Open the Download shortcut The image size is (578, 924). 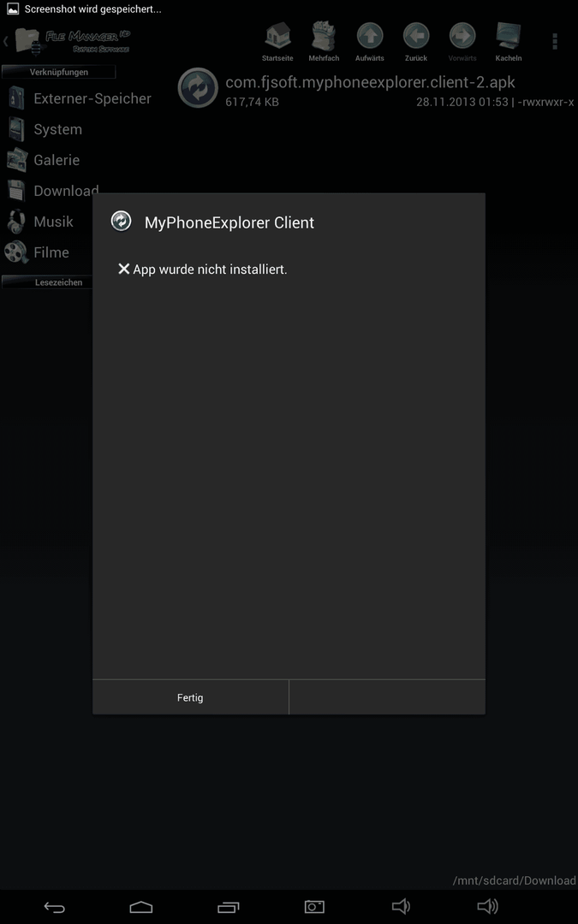coord(52,190)
